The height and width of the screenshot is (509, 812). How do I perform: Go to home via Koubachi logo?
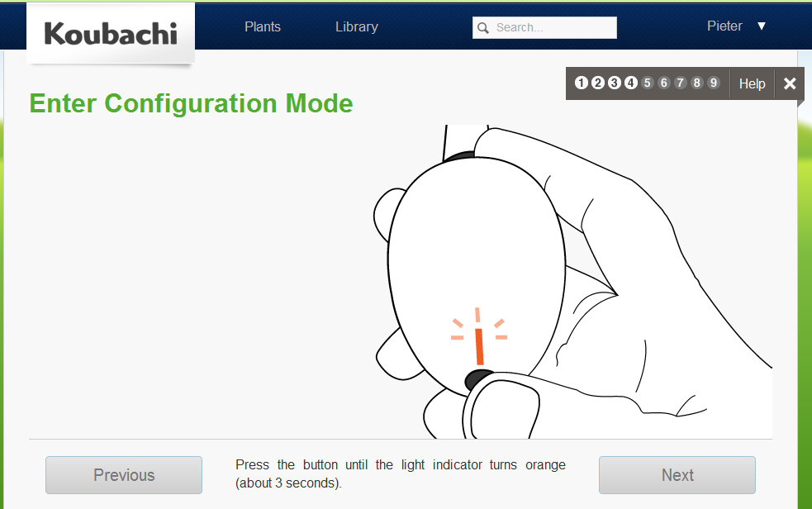tap(111, 34)
